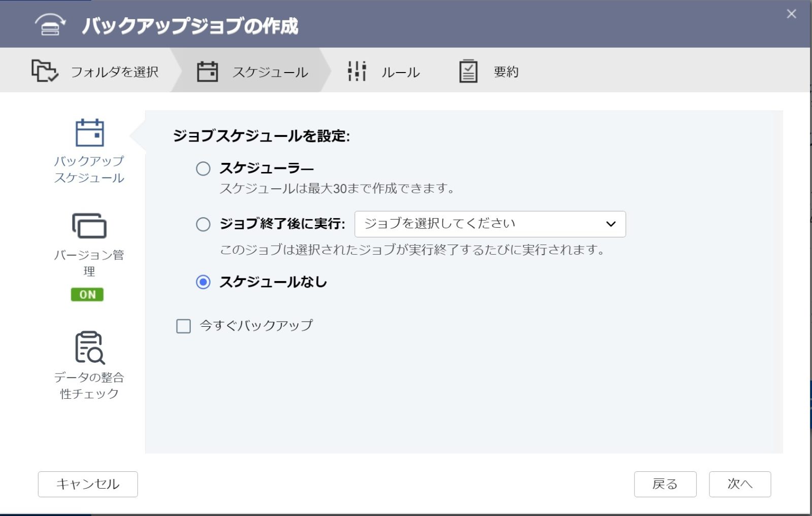The height and width of the screenshot is (516, 812).
Task: Open the version management sidebar icon
Action: [x=89, y=226]
